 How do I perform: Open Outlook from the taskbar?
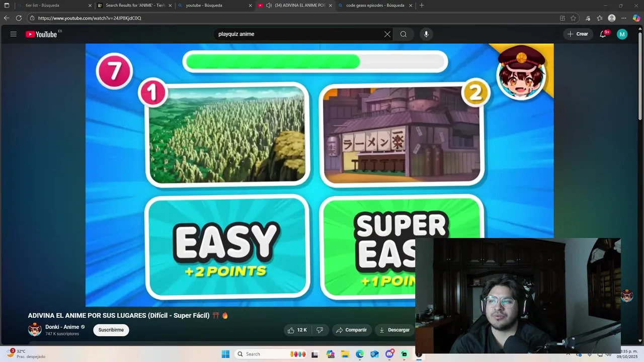tap(375, 354)
